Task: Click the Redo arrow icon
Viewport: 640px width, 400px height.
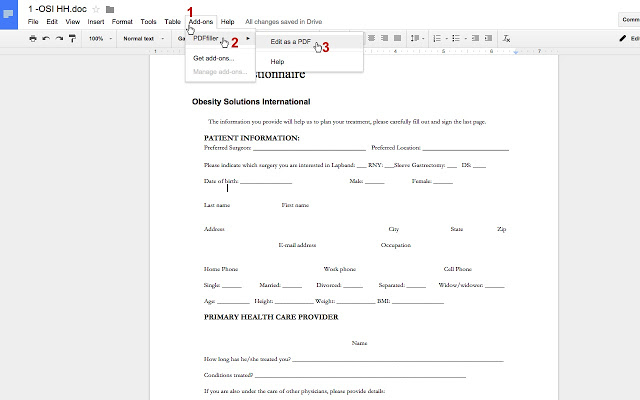Action: 59,38
